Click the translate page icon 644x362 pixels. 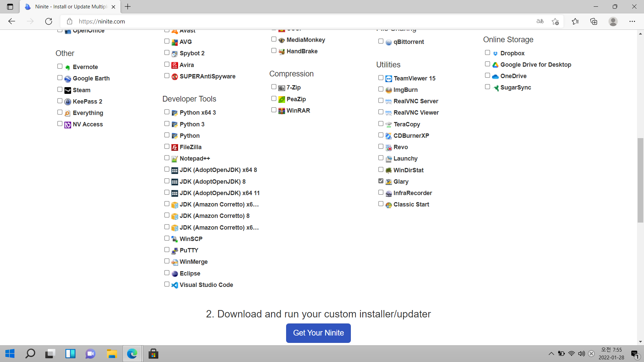pyautogui.click(x=540, y=21)
